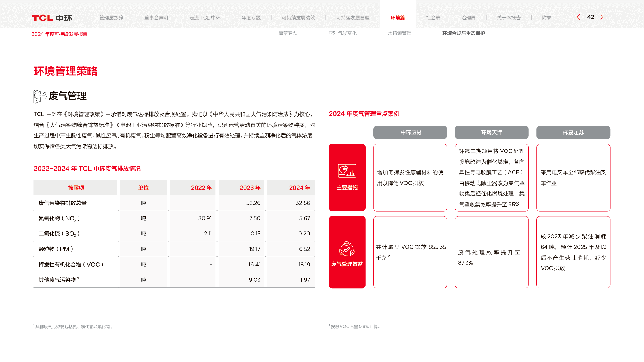Switch to 可持续发展绩效 tab
644x362 pixels.
click(298, 18)
